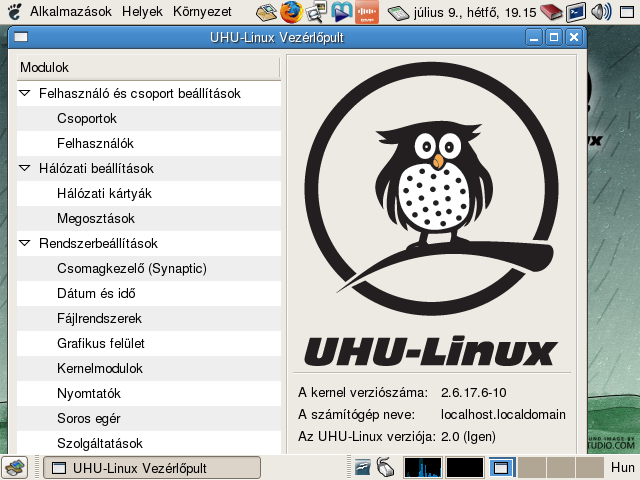Switch to the fourth workspace in pager
This screenshot has height=480, width=640.
[590, 468]
